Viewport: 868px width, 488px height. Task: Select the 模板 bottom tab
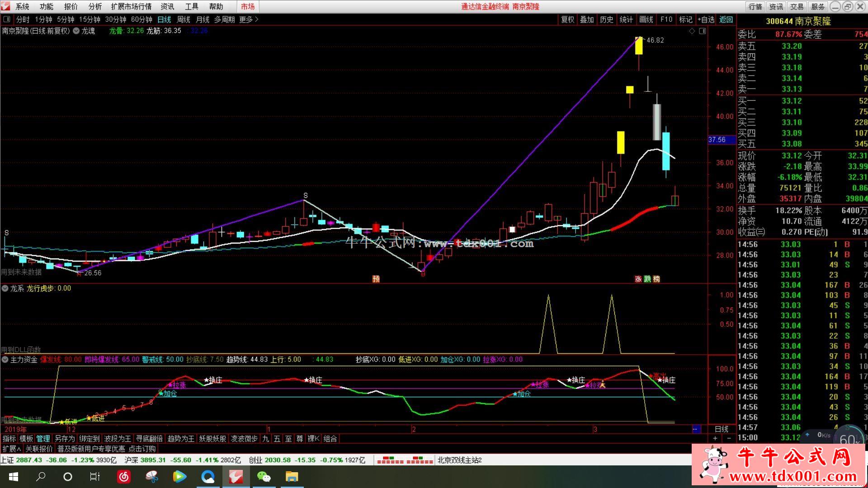click(26, 439)
